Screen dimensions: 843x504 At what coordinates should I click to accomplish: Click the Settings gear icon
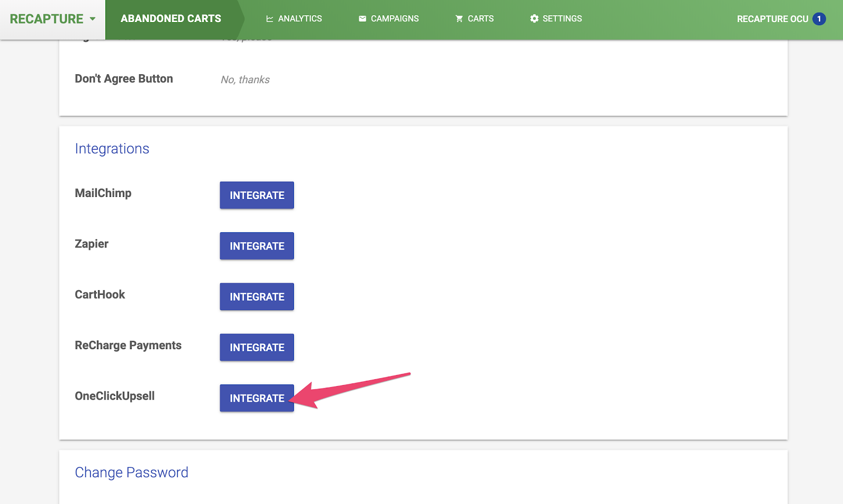coord(534,19)
